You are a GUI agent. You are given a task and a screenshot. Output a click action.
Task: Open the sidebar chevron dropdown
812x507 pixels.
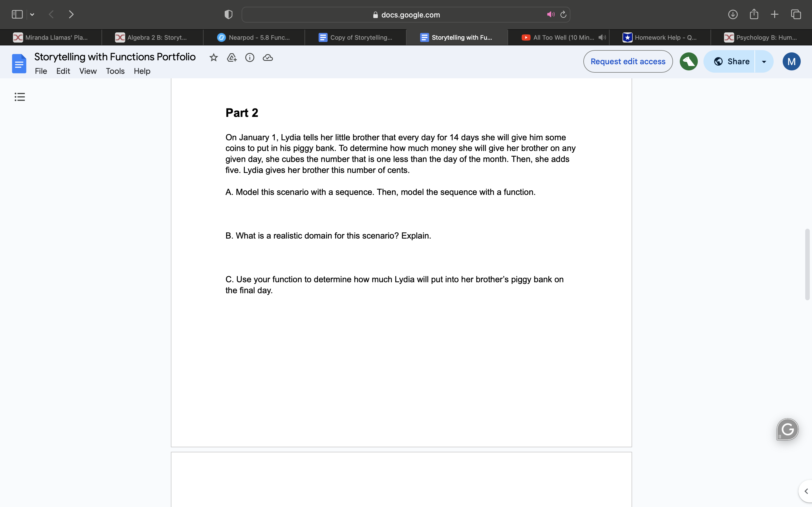tap(32, 14)
